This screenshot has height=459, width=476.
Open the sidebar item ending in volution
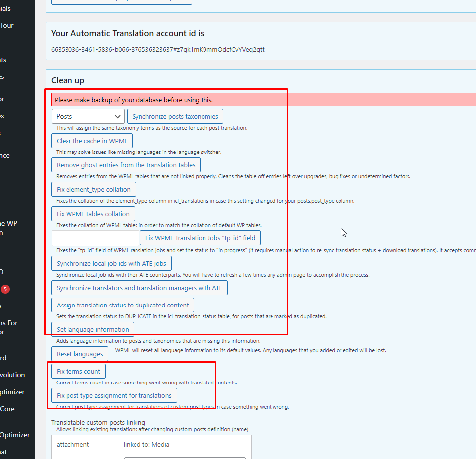coord(12,375)
